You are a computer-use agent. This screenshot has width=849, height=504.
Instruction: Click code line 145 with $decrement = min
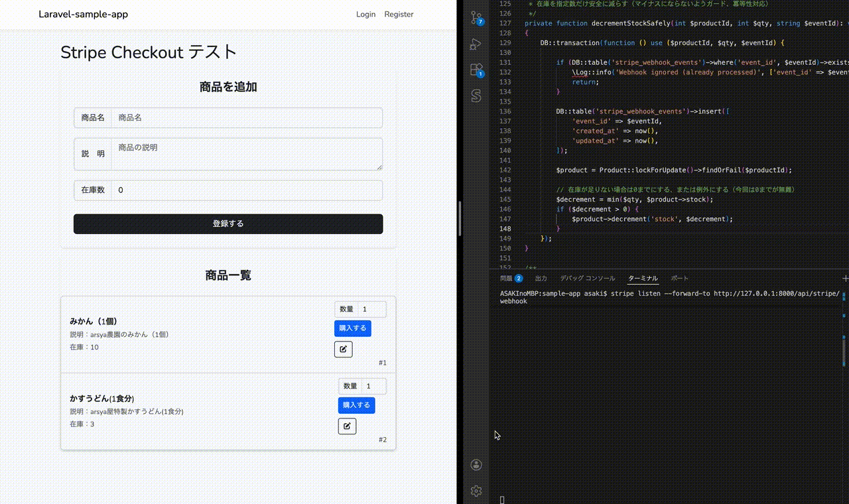(635, 200)
